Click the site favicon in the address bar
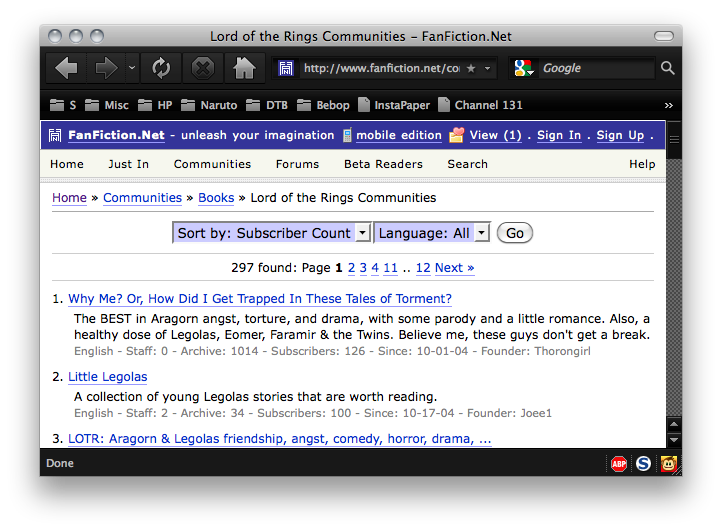 click(x=285, y=69)
